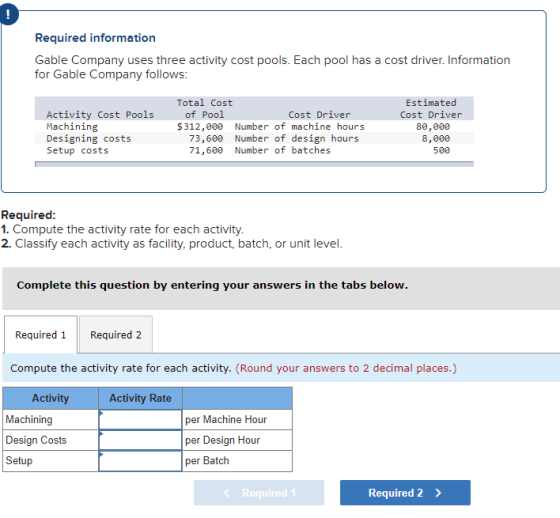Click 'Number of design hours' text

297,138
